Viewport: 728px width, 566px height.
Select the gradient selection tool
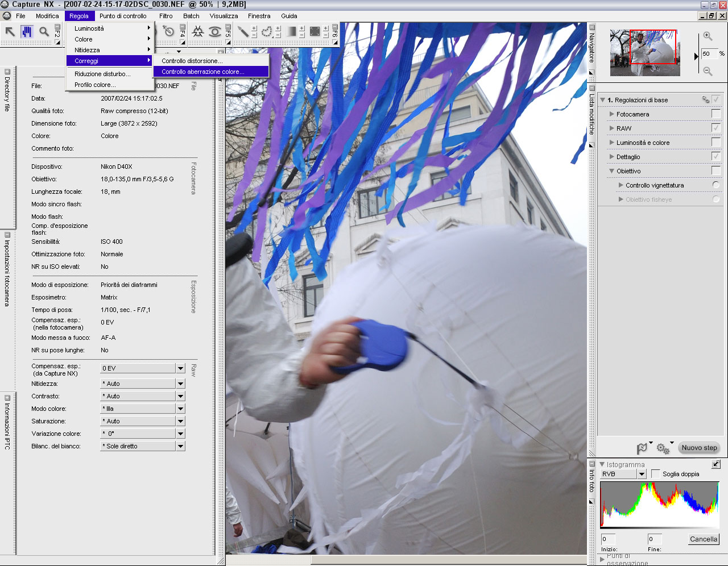[x=291, y=32]
